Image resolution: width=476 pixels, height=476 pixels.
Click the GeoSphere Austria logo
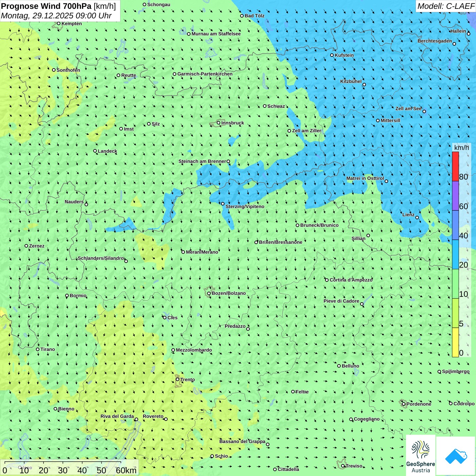pyautogui.click(x=421, y=456)
